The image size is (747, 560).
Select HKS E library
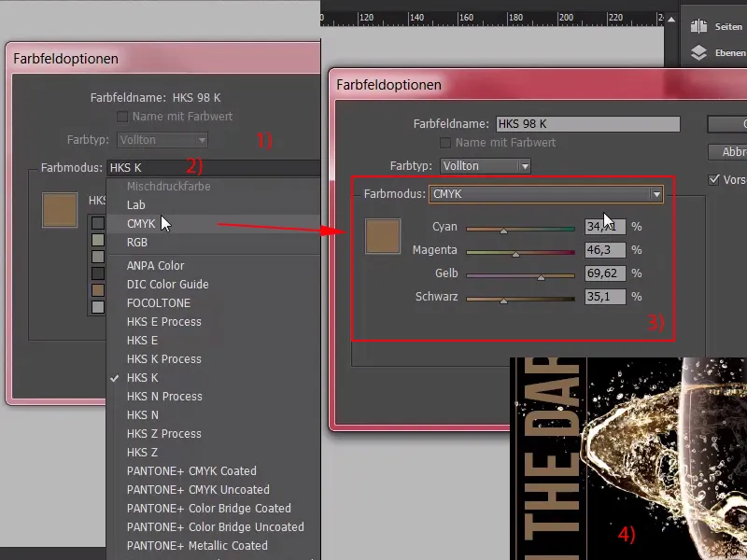click(142, 341)
